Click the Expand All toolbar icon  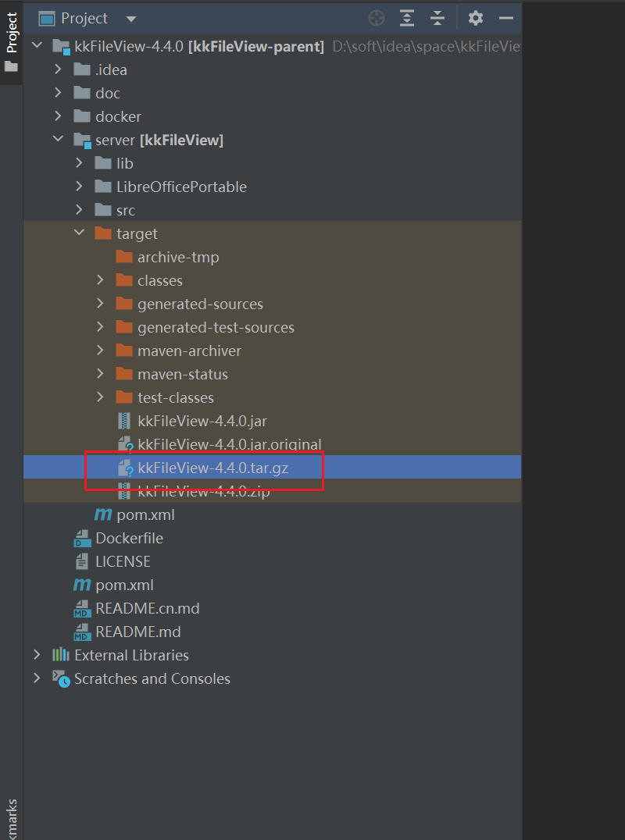pyautogui.click(x=407, y=18)
